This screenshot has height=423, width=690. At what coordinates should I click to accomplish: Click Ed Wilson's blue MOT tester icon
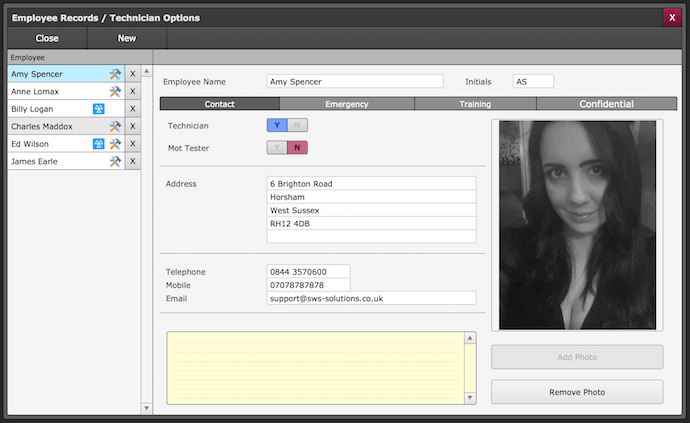[x=99, y=144]
